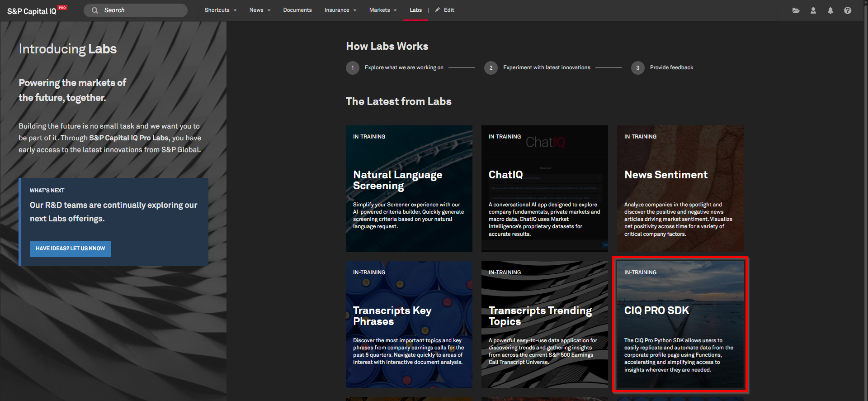
Task: Open the Transcripts Trending Topics card
Action: tap(545, 325)
